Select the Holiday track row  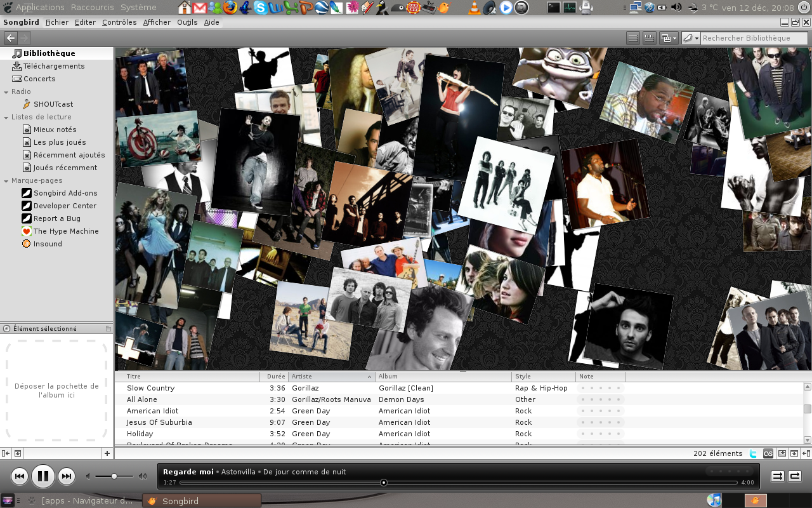[x=458, y=434]
